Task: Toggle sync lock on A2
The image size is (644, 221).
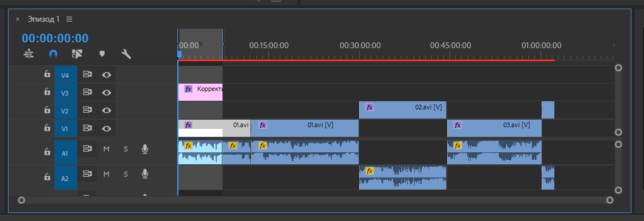Action: pos(87,173)
